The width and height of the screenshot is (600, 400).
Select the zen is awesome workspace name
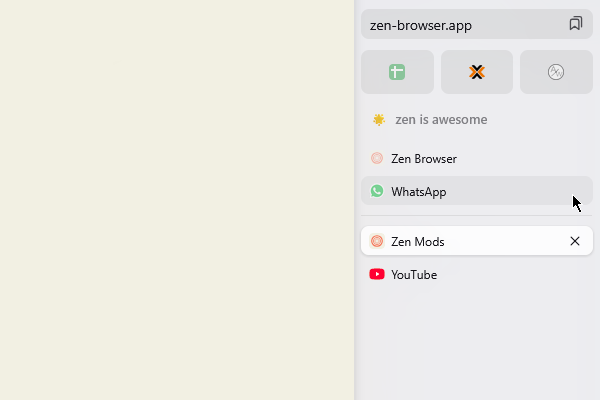(441, 120)
